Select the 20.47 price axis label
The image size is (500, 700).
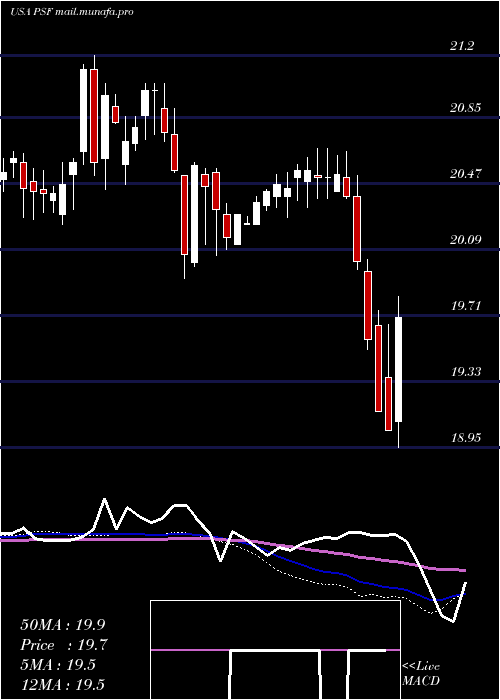[466, 174]
